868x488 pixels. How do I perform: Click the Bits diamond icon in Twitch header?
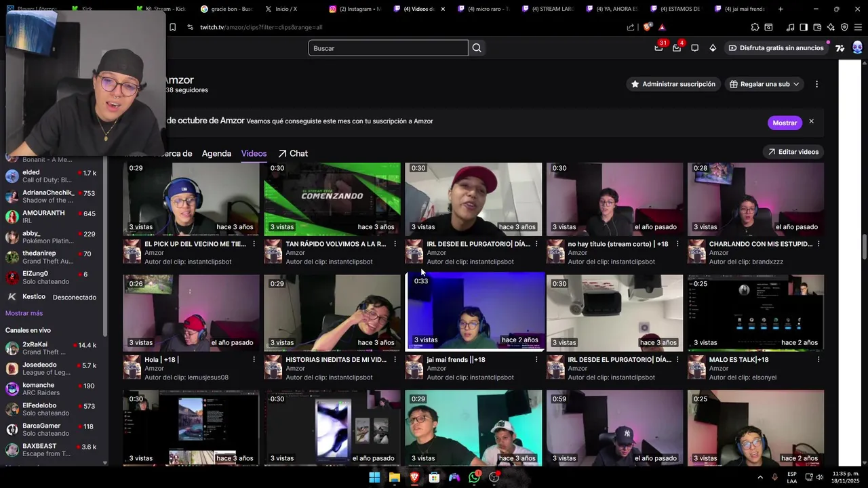point(713,48)
